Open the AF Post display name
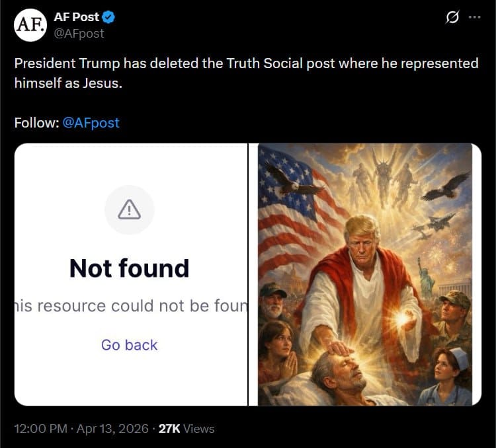496x448 pixels. point(76,18)
